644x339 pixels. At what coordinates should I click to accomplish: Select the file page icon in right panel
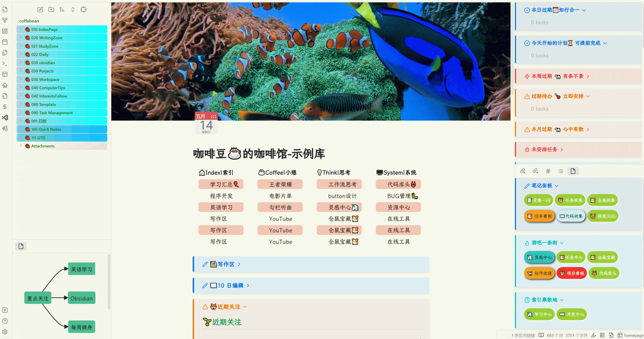[x=573, y=171]
